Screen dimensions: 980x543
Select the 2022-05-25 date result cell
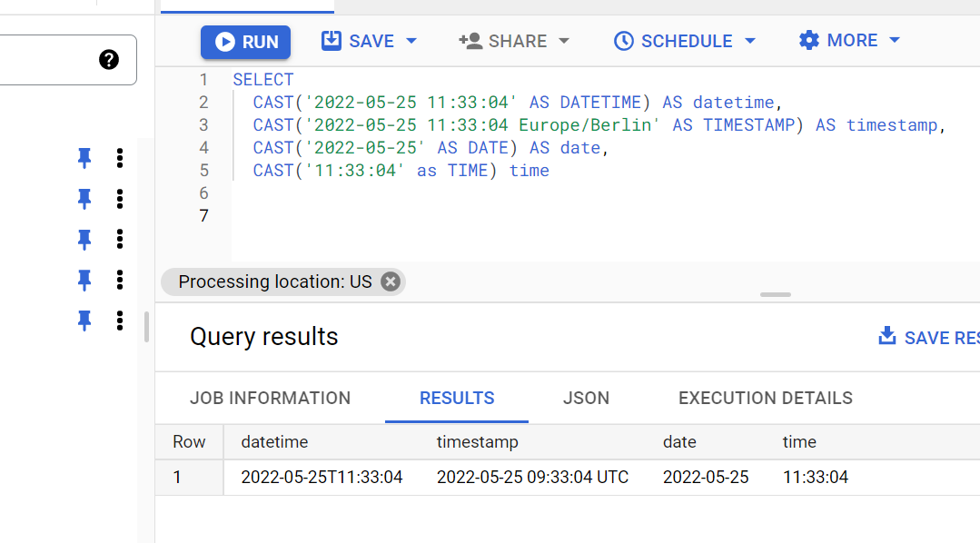click(706, 478)
